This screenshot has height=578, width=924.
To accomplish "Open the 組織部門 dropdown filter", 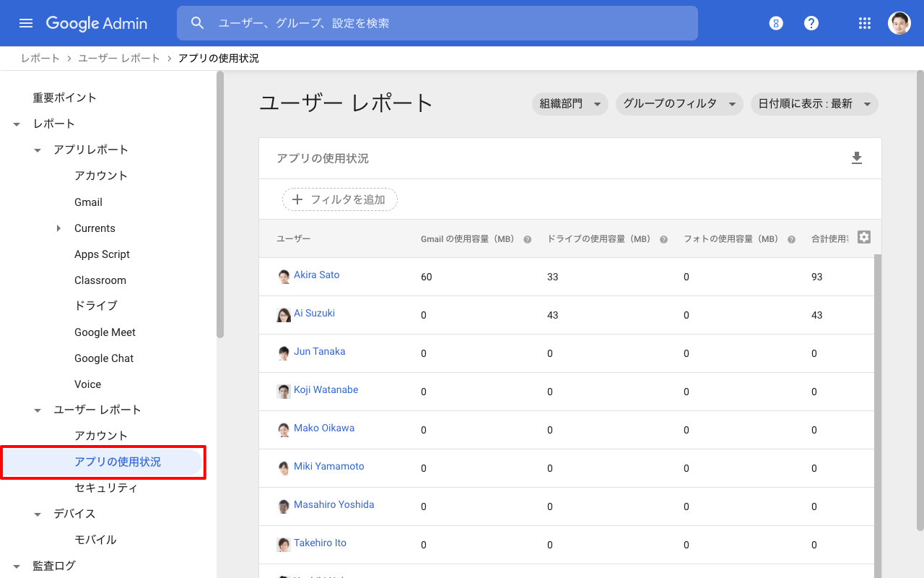I will [570, 104].
